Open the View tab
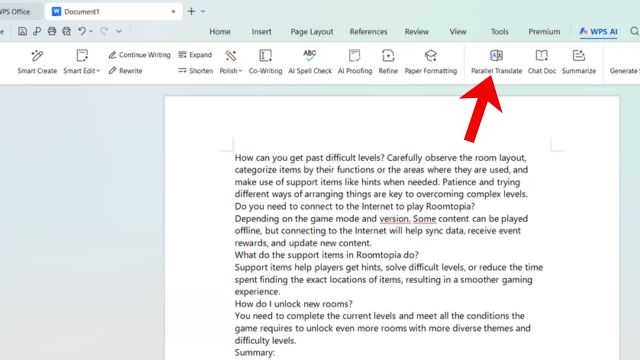The width and height of the screenshot is (640, 360). [x=458, y=31]
